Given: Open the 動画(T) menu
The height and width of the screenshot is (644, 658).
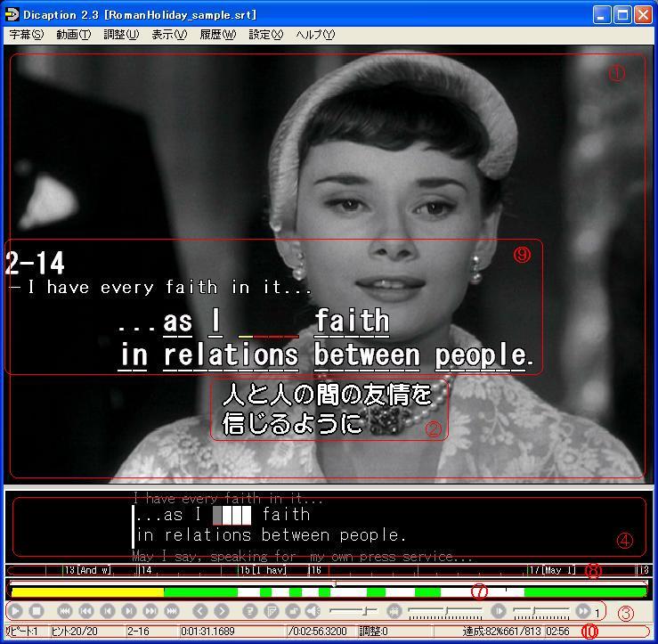Looking at the screenshot, I should [x=73, y=35].
